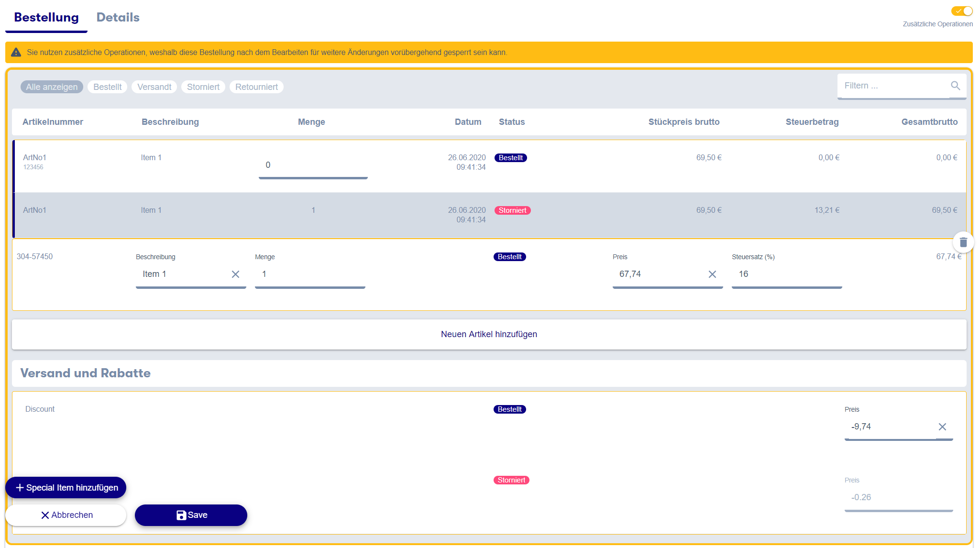The image size is (980, 548).
Task: Click the search magnifier icon in filter box
Action: [955, 86]
